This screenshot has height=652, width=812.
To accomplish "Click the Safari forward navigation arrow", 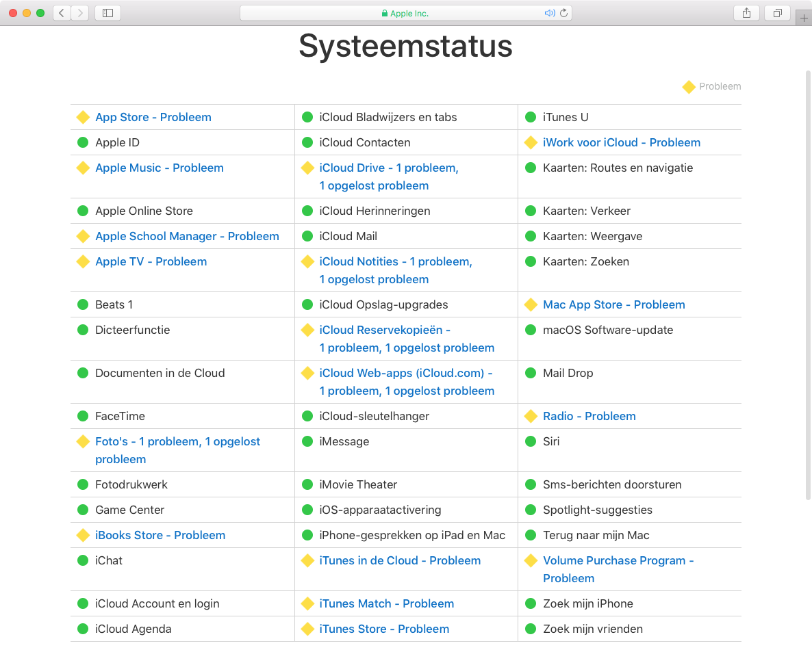I will point(80,13).
